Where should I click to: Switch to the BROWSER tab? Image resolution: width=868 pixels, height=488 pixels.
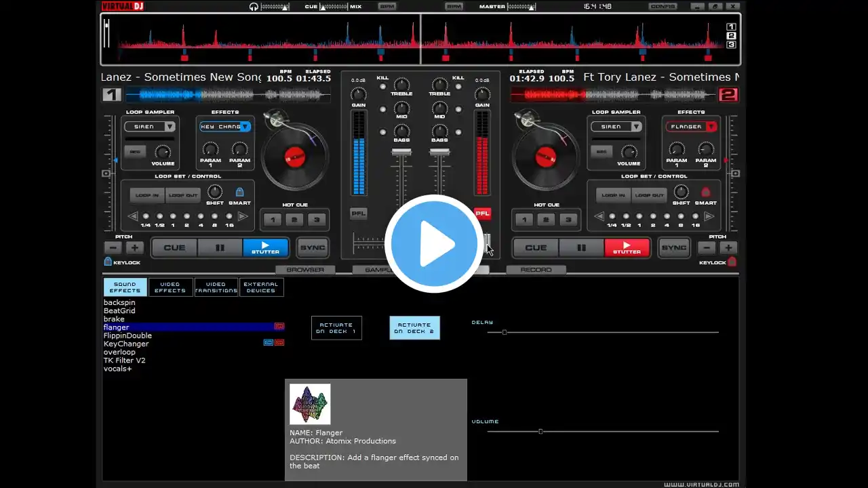(305, 270)
